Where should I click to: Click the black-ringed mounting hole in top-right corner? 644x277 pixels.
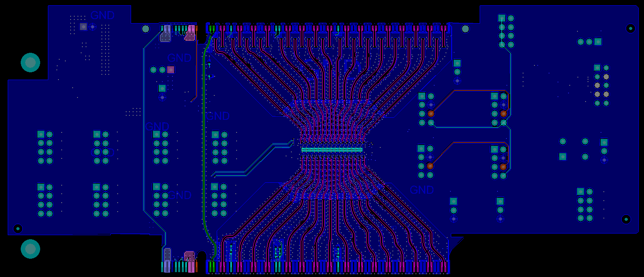point(630,28)
